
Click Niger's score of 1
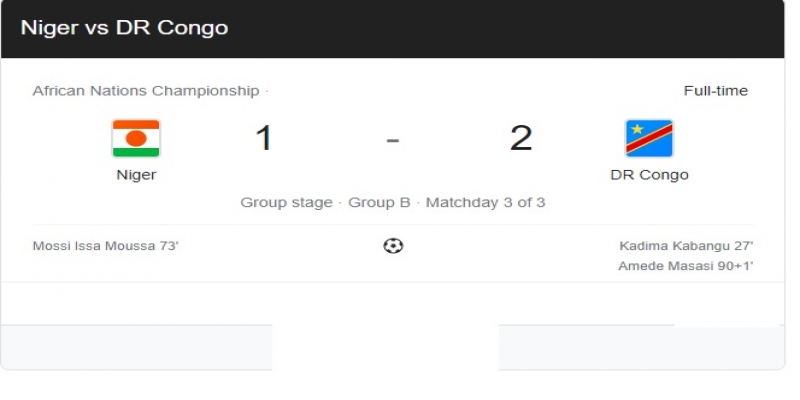[264, 138]
